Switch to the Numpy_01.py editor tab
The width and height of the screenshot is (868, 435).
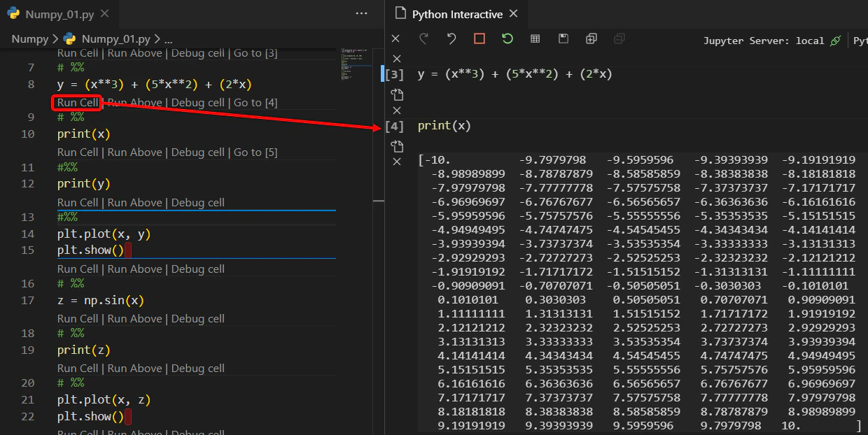click(x=59, y=14)
